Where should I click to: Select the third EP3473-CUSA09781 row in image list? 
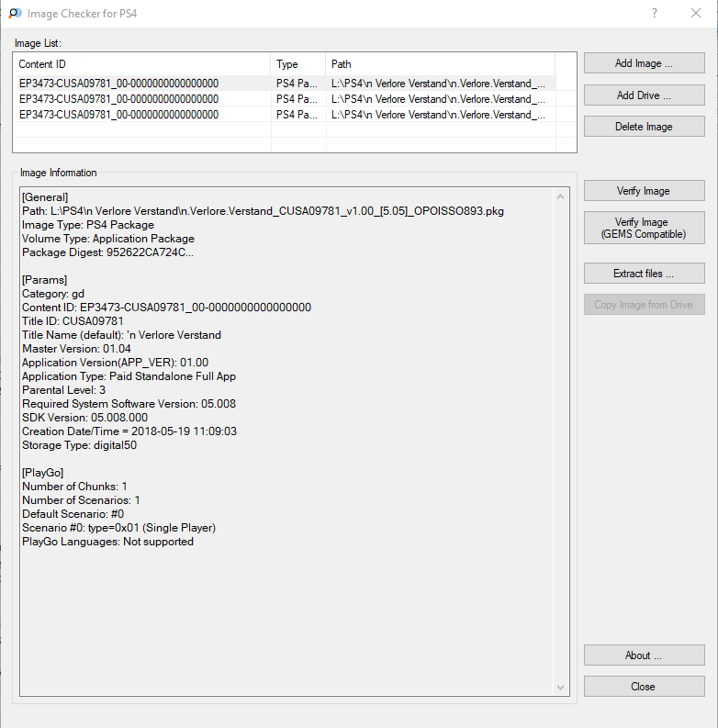pyautogui.click(x=286, y=115)
